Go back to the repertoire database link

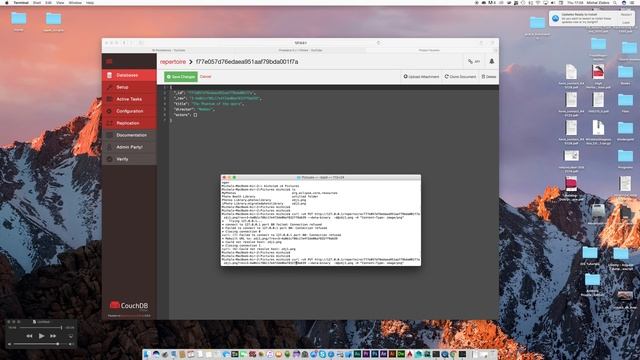pyautogui.click(x=173, y=62)
